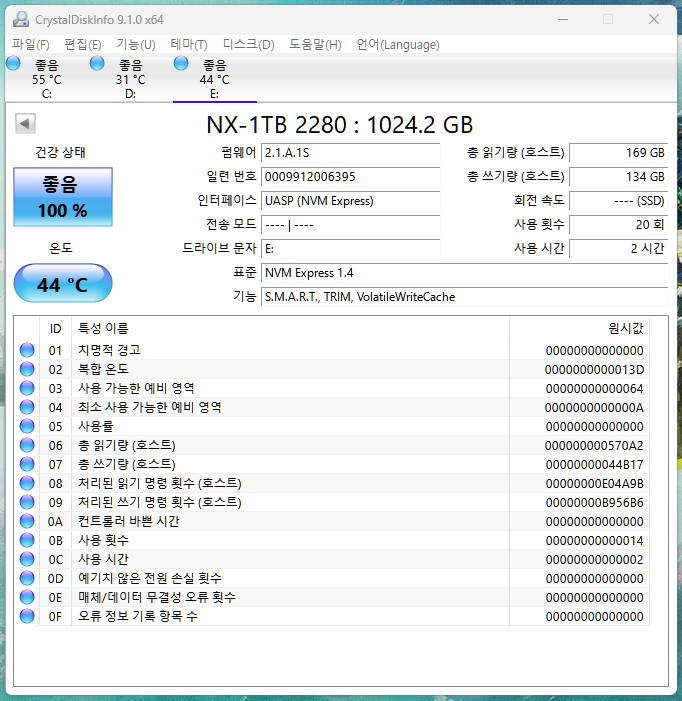Click status orb for drive C:
The width and height of the screenshot is (682, 701).
tap(13, 63)
